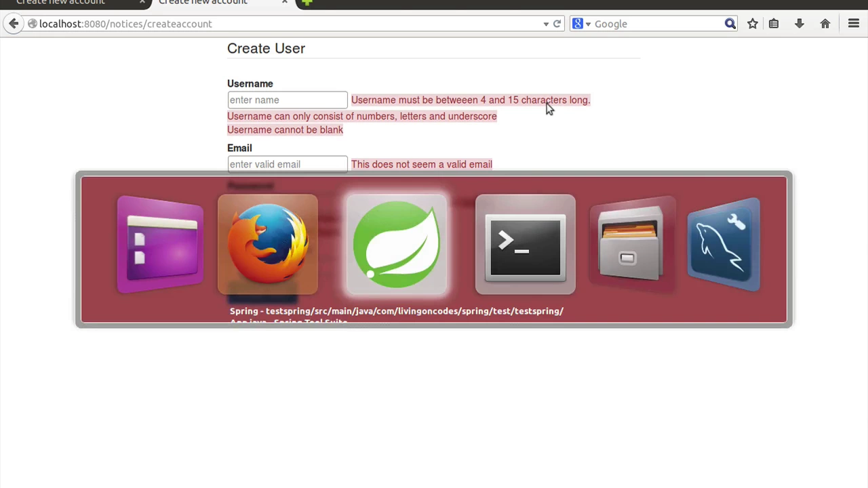The width and height of the screenshot is (868, 488).
Task: Switch to MySQL Workbench in switcher
Action: click(x=724, y=245)
